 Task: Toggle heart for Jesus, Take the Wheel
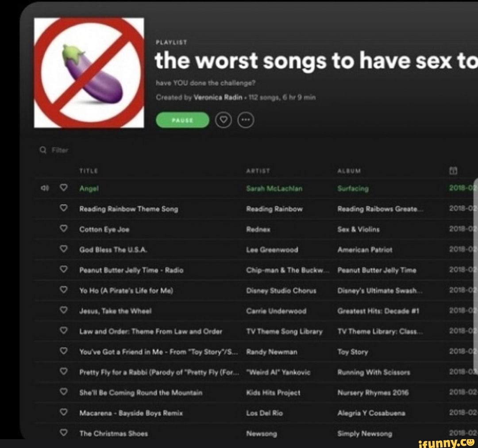(x=63, y=310)
